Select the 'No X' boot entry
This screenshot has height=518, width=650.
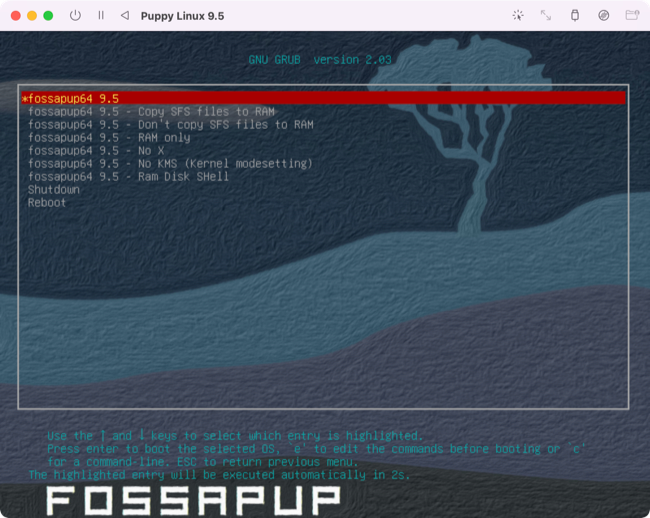coord(323,150)
